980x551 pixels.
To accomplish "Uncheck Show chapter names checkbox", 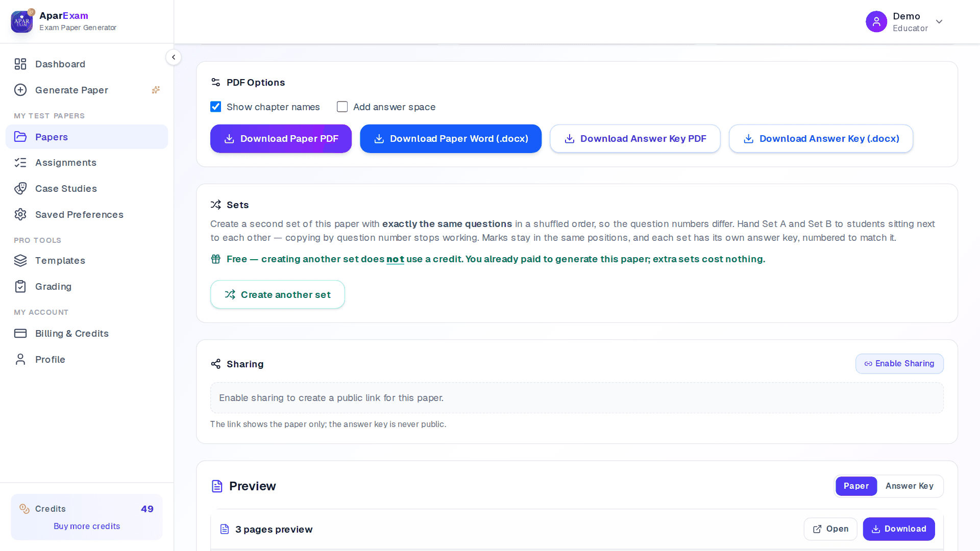I will coord(216,107).
